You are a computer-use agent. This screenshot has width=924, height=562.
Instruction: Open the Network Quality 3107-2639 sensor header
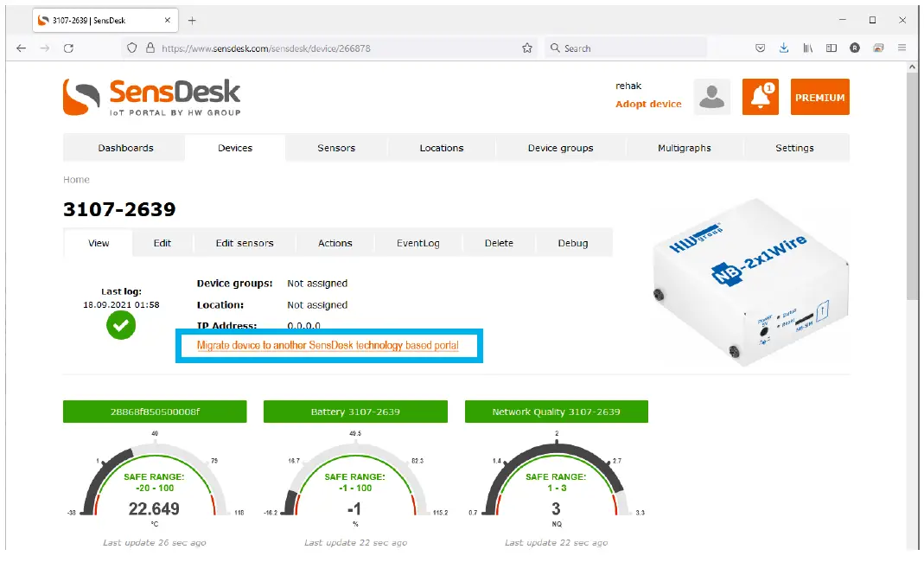tap(557, 412)
